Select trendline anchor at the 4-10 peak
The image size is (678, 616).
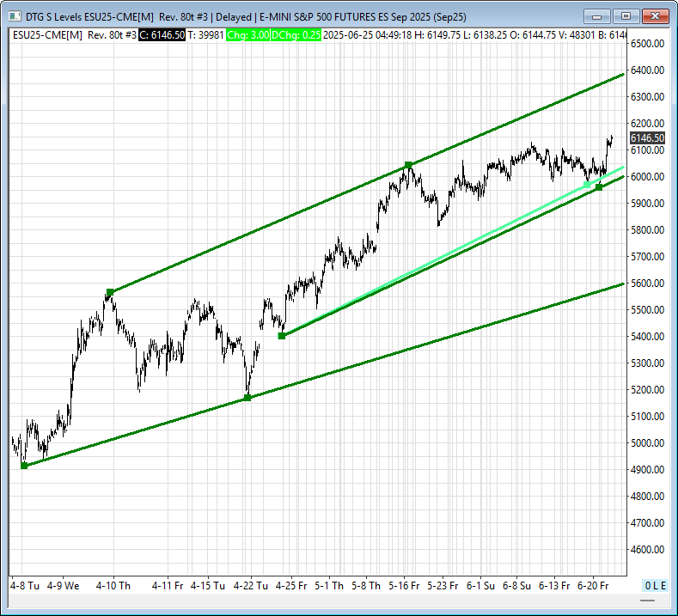(110, 293)
